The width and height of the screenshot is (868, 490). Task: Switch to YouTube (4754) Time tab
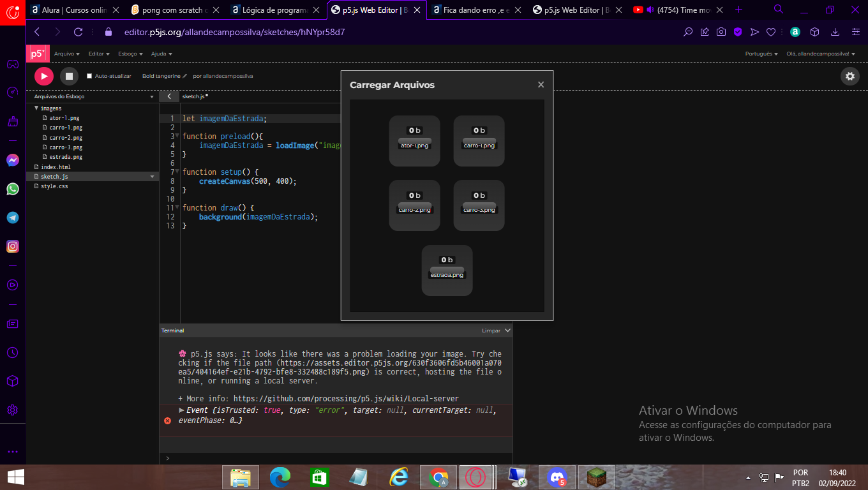[677, 10]
